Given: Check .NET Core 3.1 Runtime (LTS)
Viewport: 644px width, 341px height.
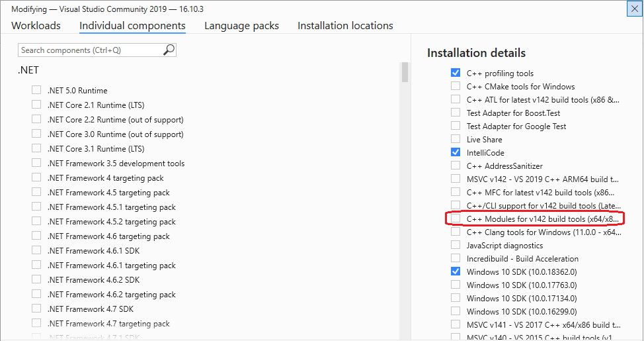Looking at the screenshot, I should [36, 148].
